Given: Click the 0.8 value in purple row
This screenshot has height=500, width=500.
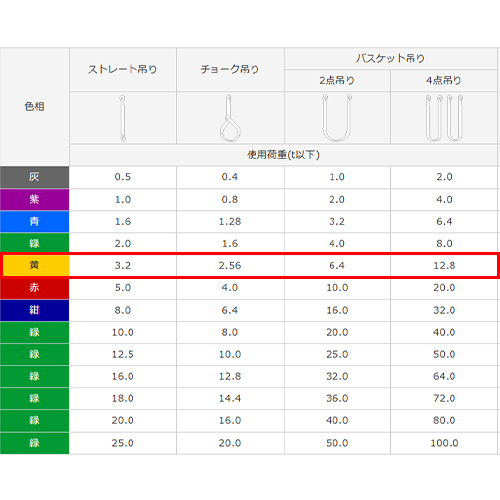Looking at the screenshot, I should pos(230,199).
